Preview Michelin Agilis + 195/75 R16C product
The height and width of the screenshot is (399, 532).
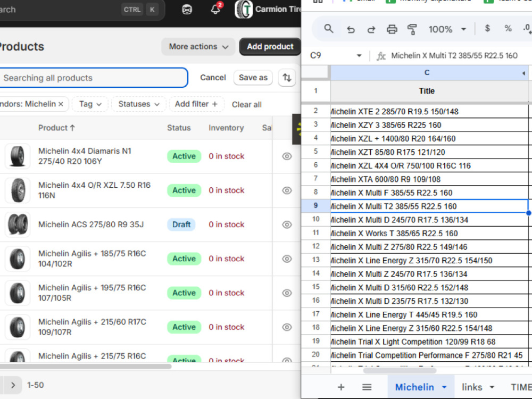click(287, 293)
